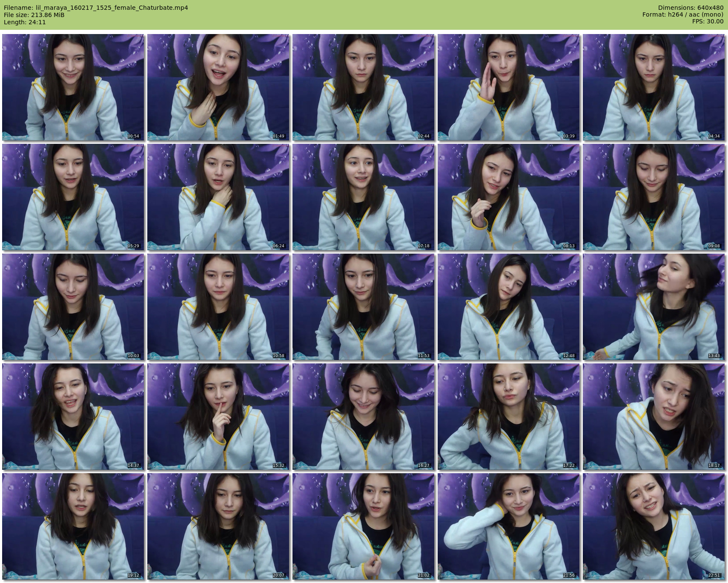Click the preview frame marked 02:44

(x=363, y=87)
